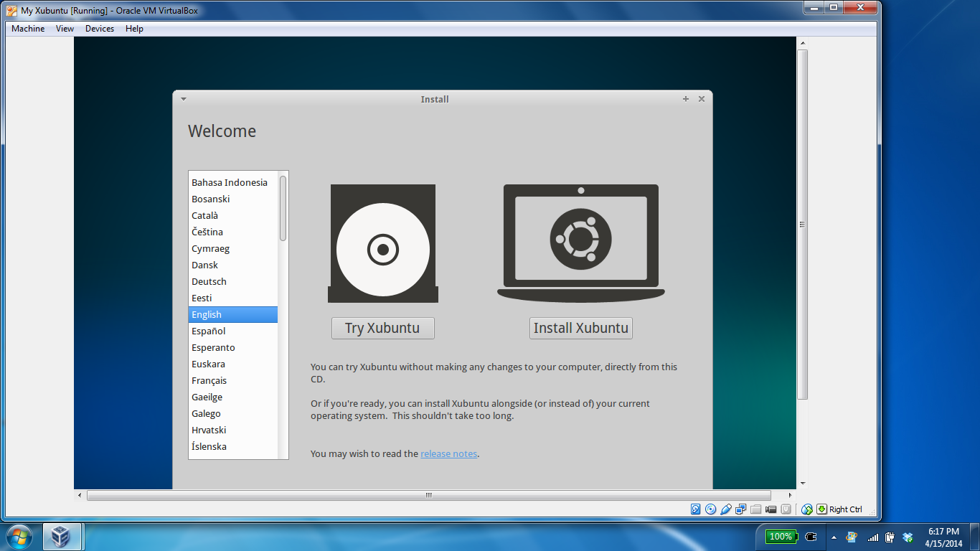Screen dimensions: 980x551
Task: Open the wireless network signal icon
Action: tap(872, 537)
